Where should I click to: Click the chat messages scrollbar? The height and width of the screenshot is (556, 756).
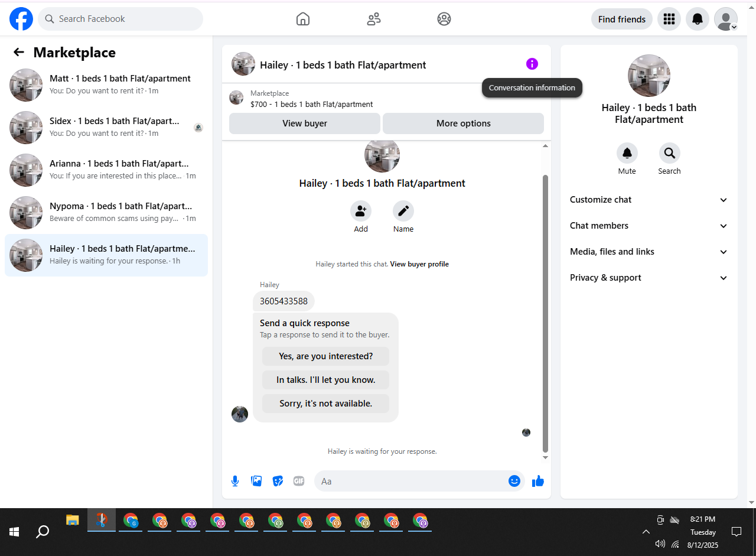[x=545, y=313]
